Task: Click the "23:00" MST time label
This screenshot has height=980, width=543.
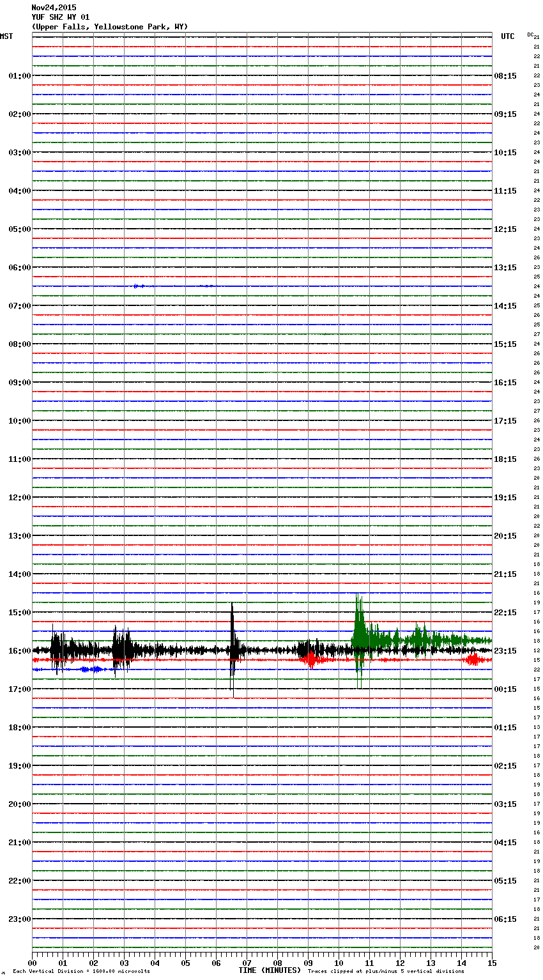Action: point(20,919)
